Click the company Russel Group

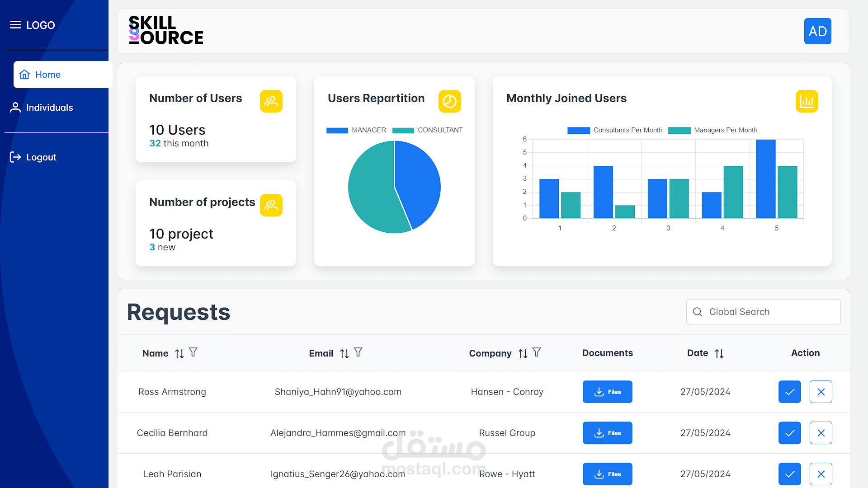point(507,433)
